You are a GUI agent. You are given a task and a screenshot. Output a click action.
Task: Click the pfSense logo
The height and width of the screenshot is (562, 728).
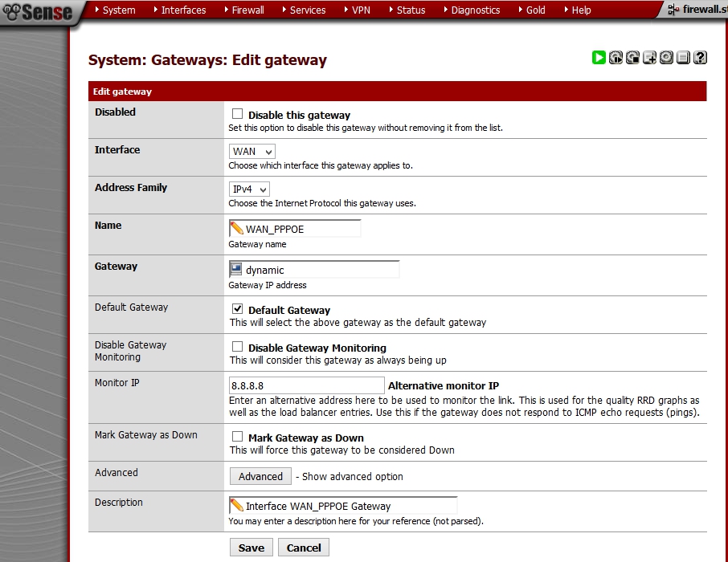pos(38,11)
